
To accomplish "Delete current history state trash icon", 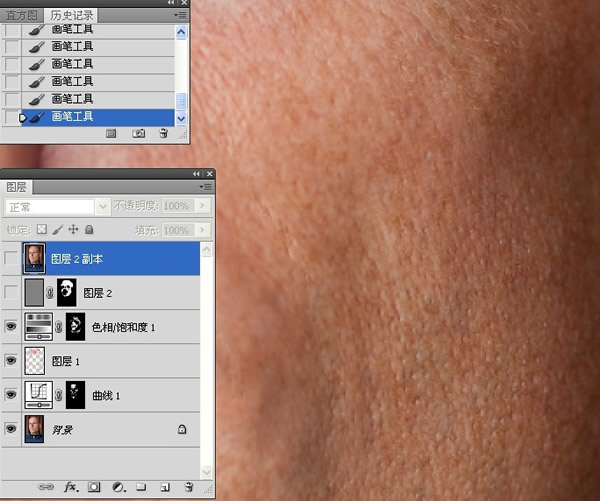I will 163,134.
